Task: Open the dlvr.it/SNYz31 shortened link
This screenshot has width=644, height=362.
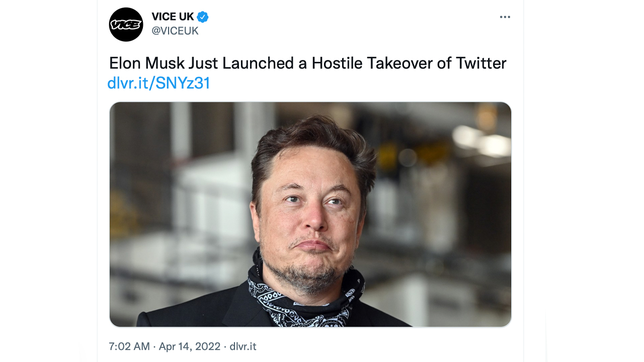Action: point(159,82)
